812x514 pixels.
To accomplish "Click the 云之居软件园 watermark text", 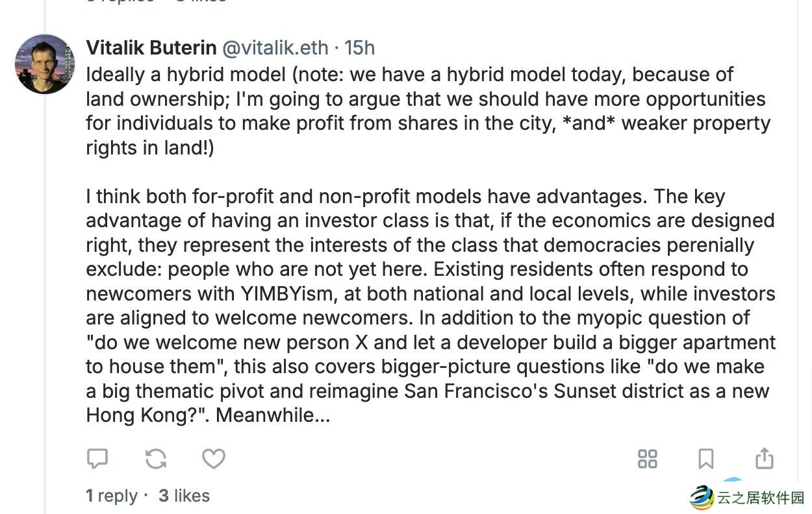I will tap(760, 498).
